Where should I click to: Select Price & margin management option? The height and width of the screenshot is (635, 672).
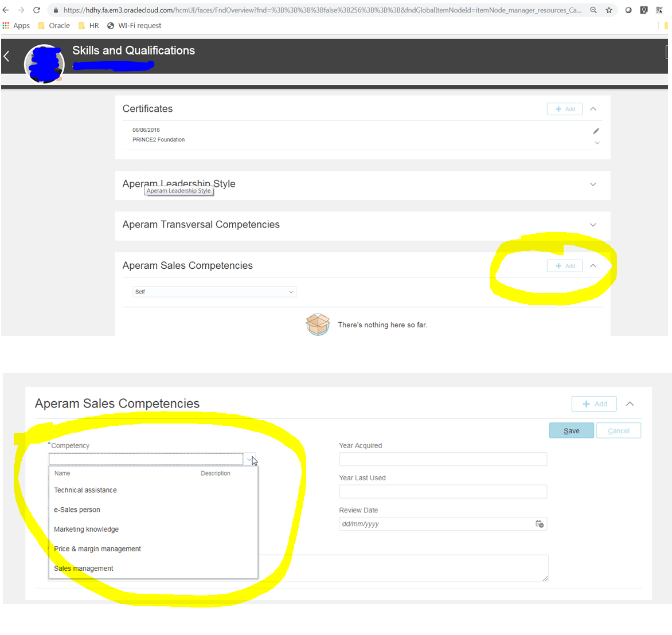[97, 549]
